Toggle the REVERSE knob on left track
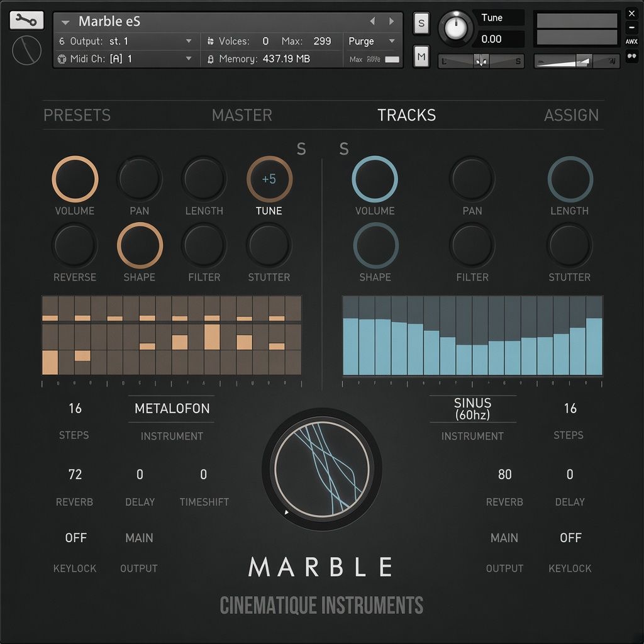The image size is (644, 644). tap(75, 245)
